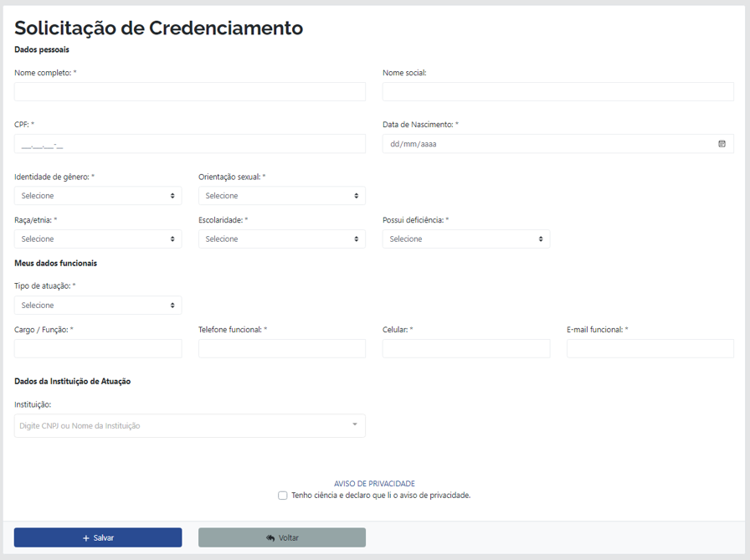Click the plus icon on the Salvar button
This screenshot has width=750, height=560.
coord(85,537)
